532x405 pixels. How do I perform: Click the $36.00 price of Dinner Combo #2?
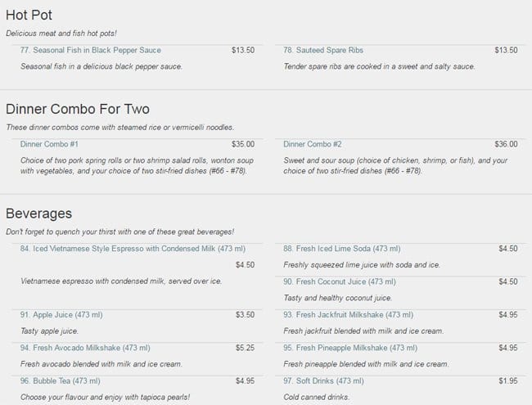click(x=507, y=144)
